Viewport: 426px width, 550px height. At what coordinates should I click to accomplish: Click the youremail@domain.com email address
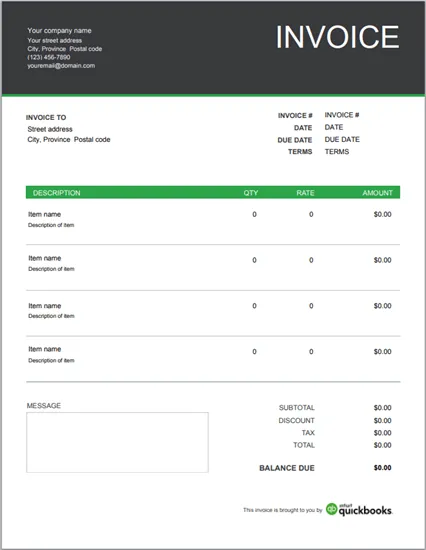(x=61, y=66)
